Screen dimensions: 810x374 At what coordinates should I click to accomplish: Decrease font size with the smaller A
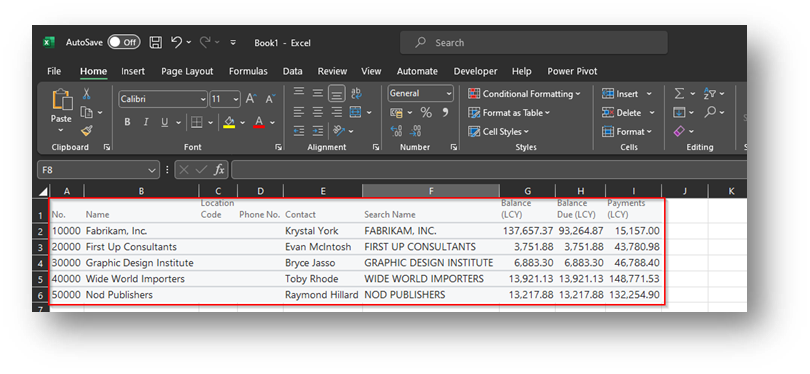tap(271, 98)
